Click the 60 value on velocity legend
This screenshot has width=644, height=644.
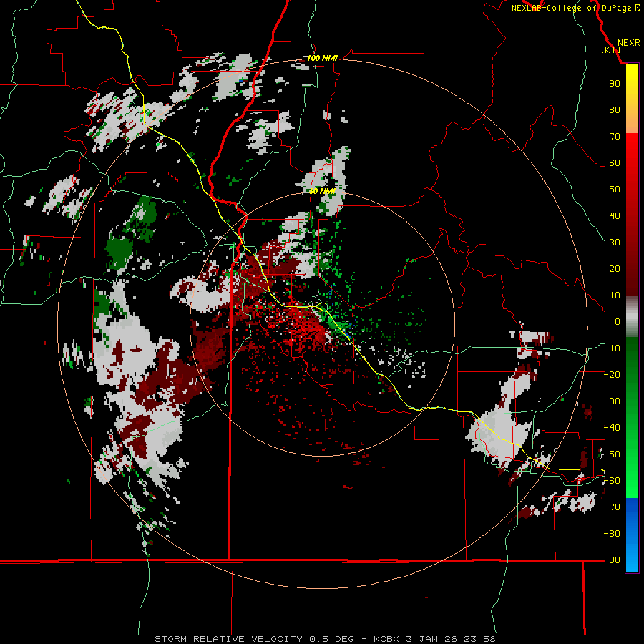click(615, 163)
